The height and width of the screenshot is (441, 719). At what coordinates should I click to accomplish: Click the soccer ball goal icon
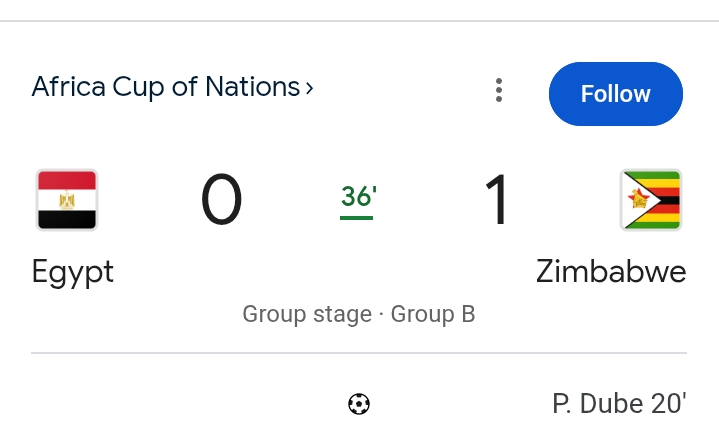pos(358,404)
